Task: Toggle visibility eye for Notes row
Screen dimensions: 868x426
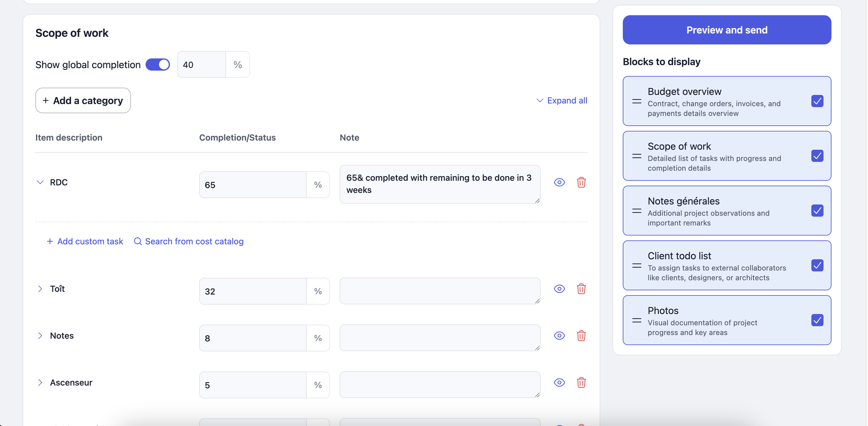Action: click(559, 336)
